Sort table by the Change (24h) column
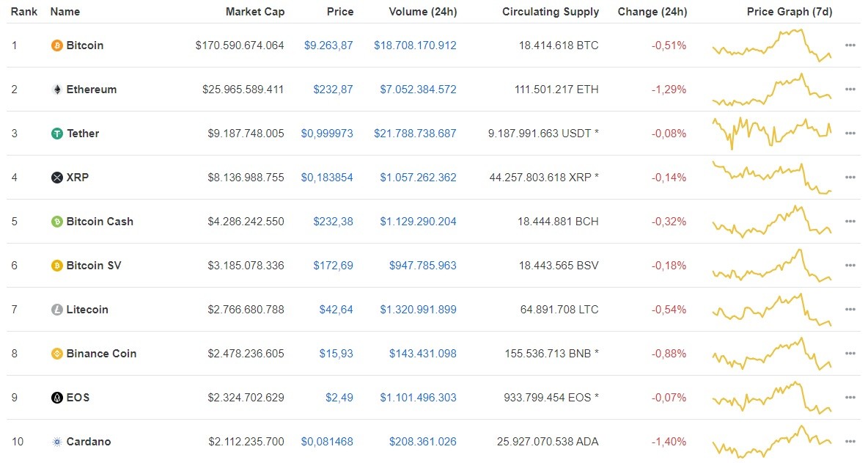 pyautogui.click(x=652, y=12)
